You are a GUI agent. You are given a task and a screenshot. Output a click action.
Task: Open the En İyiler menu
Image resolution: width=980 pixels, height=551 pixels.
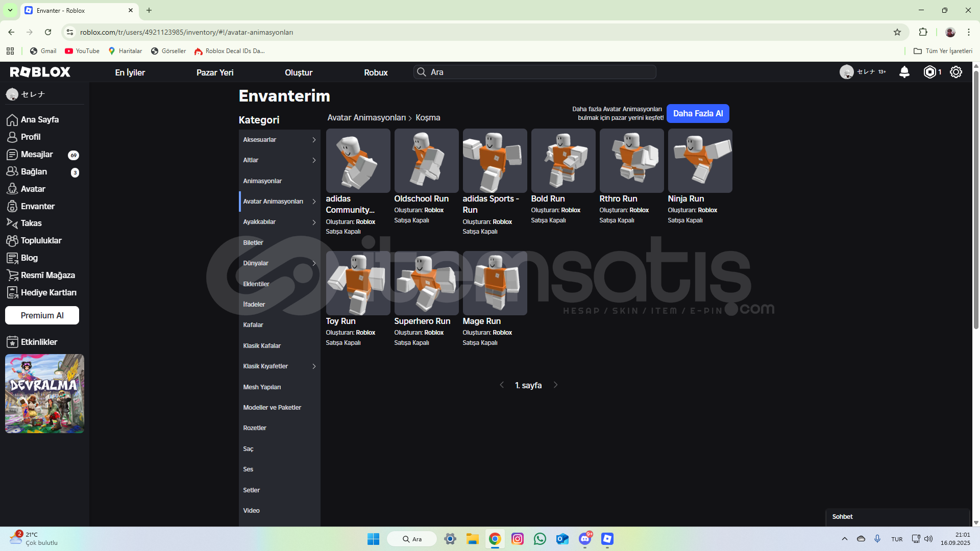[x=130, y=72]
